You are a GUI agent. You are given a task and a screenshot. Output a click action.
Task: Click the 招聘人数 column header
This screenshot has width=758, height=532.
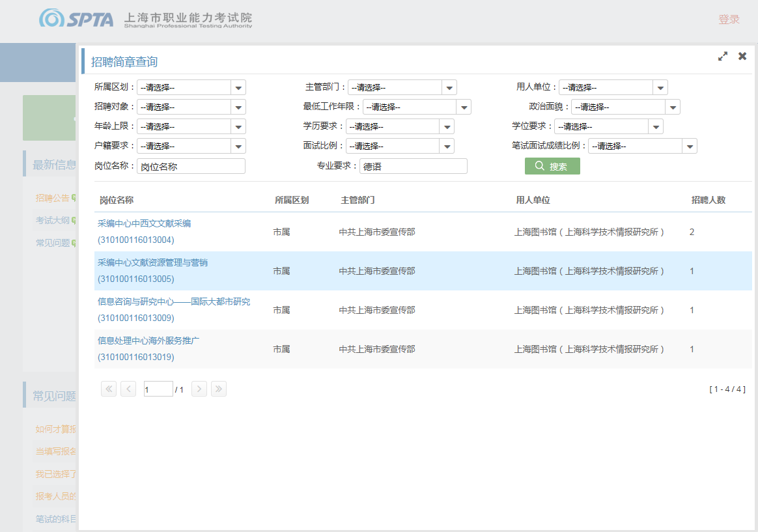coord(709,200)
